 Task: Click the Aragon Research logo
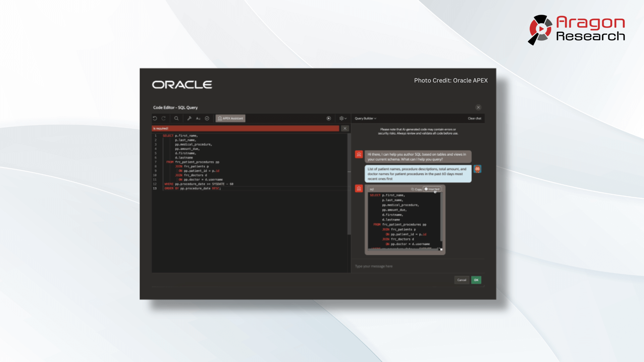pos(577,29)
